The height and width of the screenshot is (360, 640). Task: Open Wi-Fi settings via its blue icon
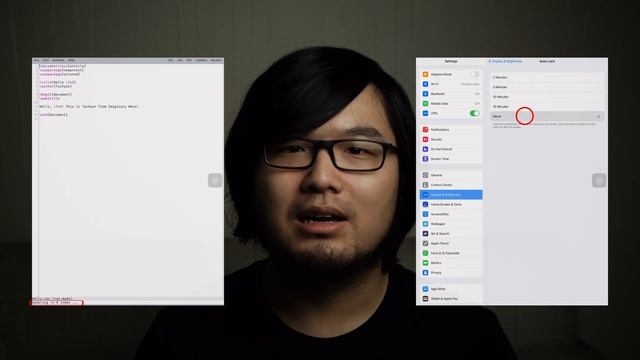425,84
